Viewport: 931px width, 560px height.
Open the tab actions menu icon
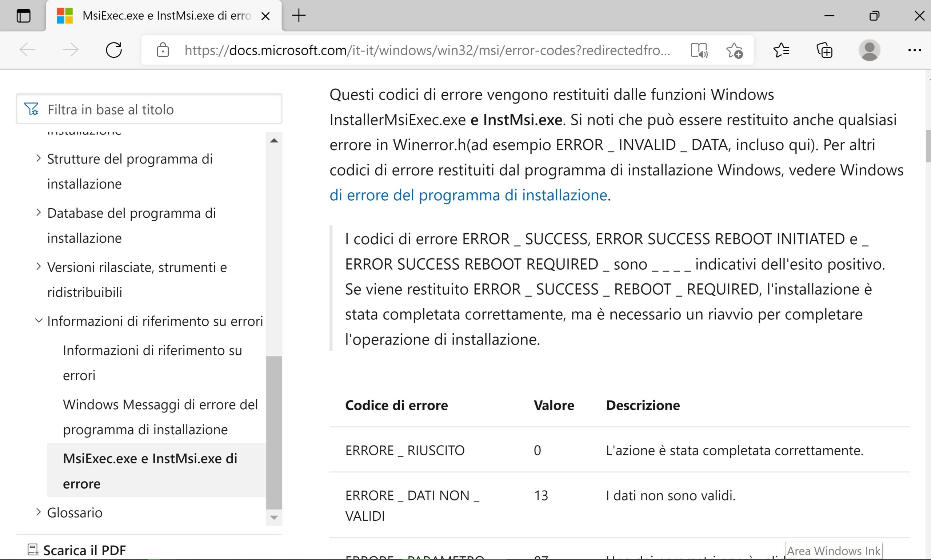[x=23, y=16]
